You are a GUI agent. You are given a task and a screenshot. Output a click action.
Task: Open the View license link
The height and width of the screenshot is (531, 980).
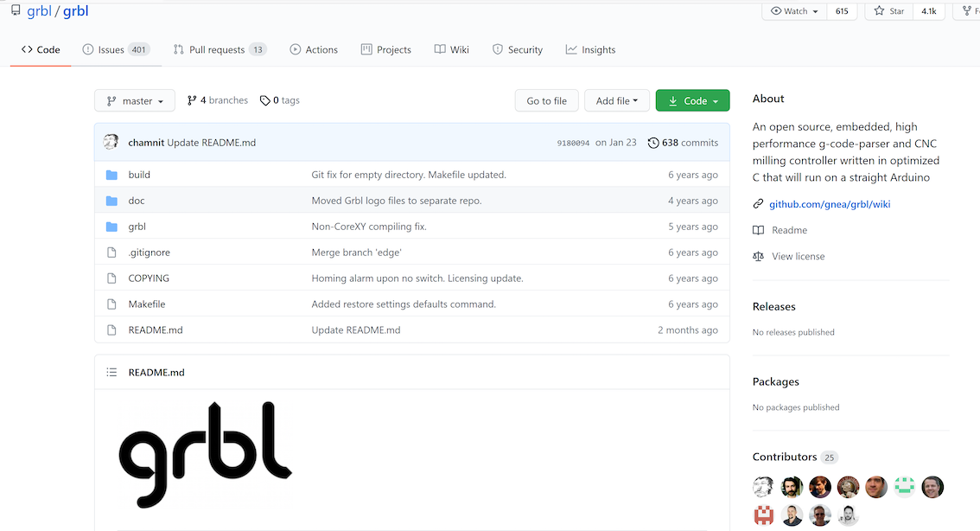tap(799, 257)
